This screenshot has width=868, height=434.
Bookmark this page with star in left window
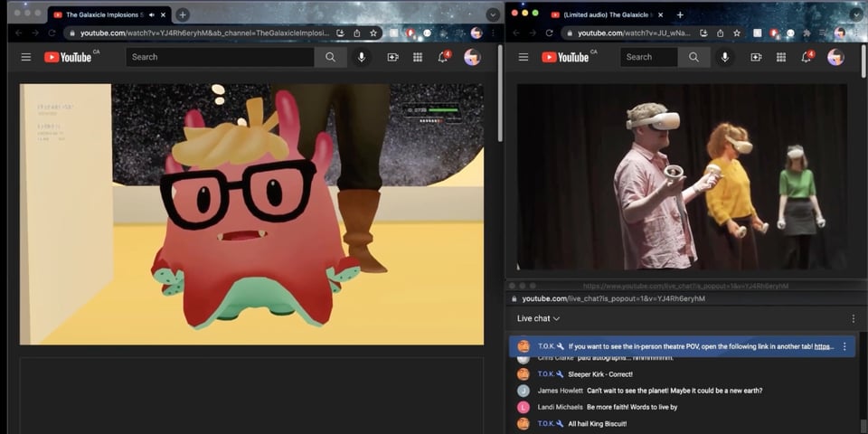[373, 33]
